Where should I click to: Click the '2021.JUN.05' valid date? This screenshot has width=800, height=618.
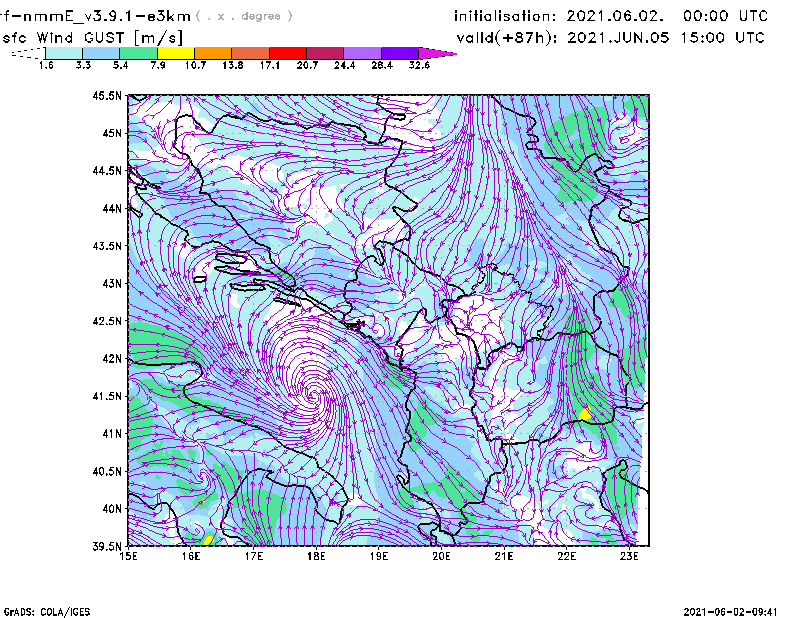[x=618, y=38]
